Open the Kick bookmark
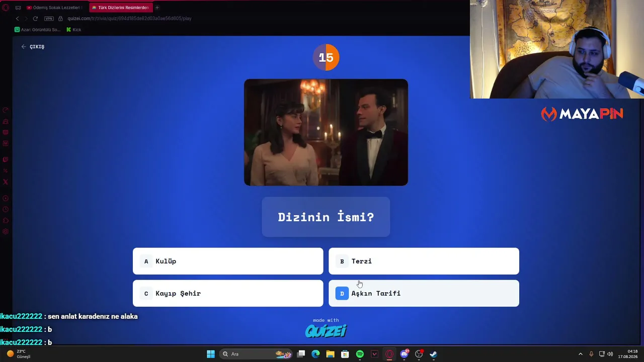 tap(73, 30)
